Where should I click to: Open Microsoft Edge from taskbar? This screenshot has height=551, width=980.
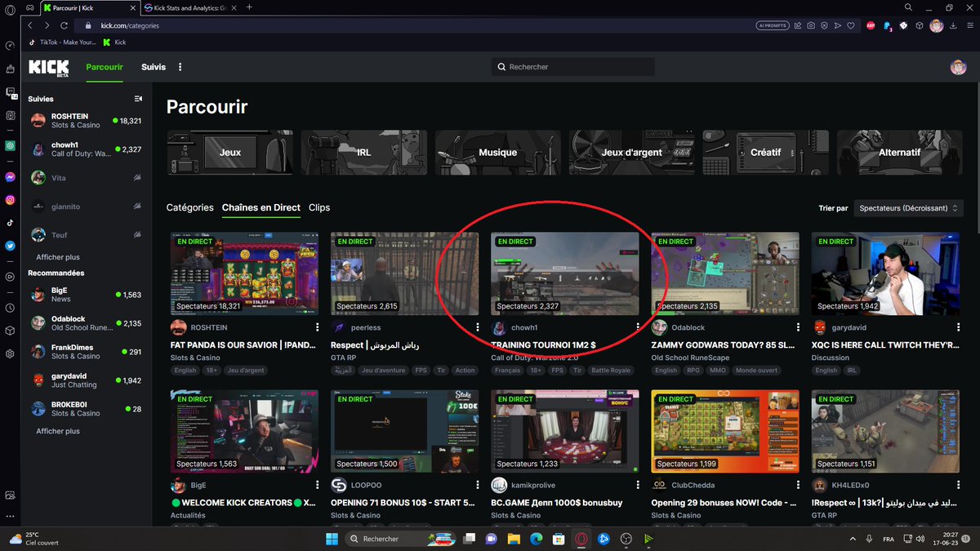[537, 539]
